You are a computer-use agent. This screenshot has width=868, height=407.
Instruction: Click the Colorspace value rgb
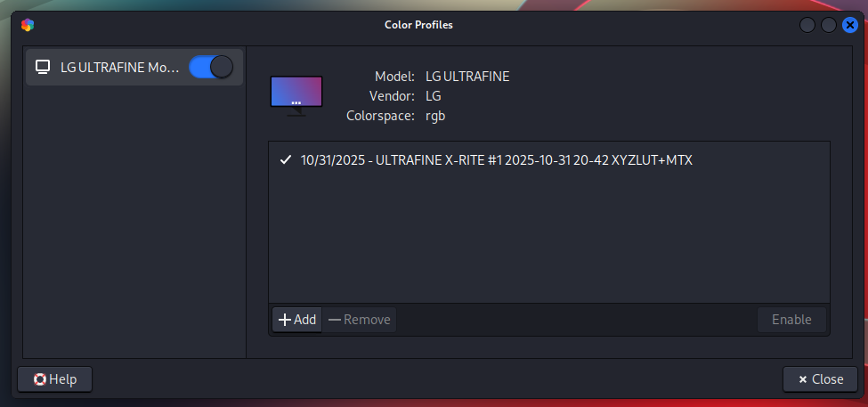tap(436, 115)
